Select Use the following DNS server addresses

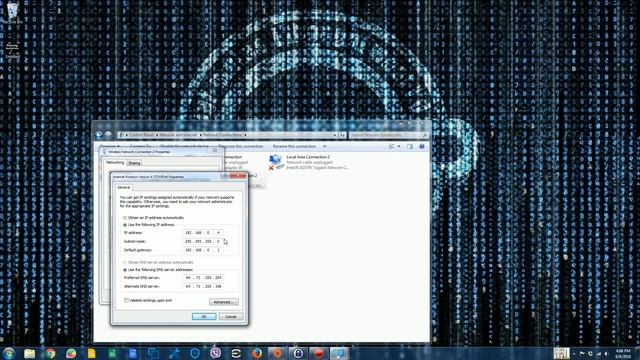tap(158, 270)
